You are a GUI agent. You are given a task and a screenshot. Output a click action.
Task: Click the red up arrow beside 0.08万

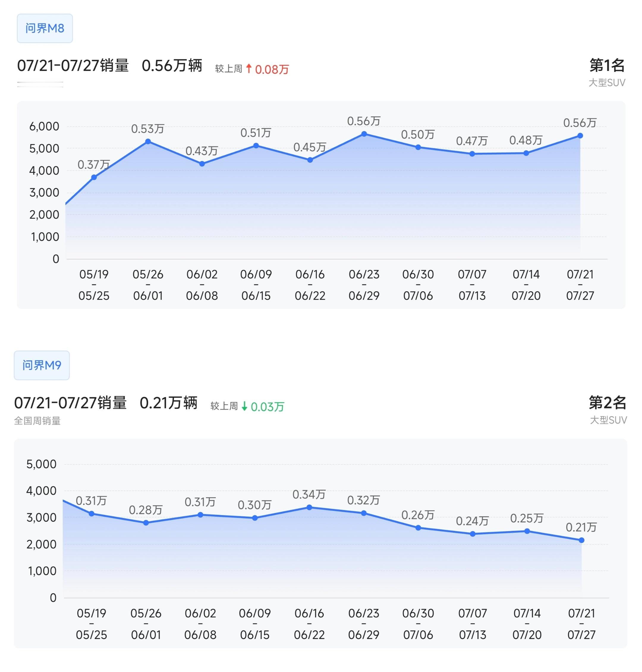point(249,69)
